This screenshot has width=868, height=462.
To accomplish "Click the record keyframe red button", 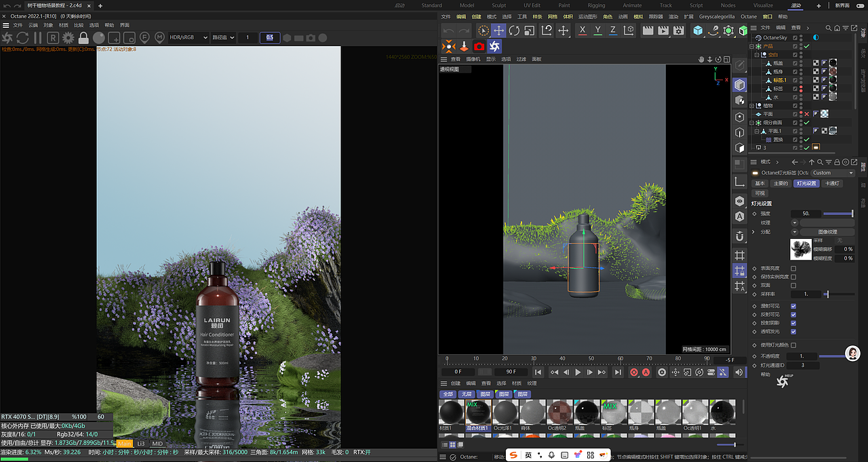I will pos(634,372).
